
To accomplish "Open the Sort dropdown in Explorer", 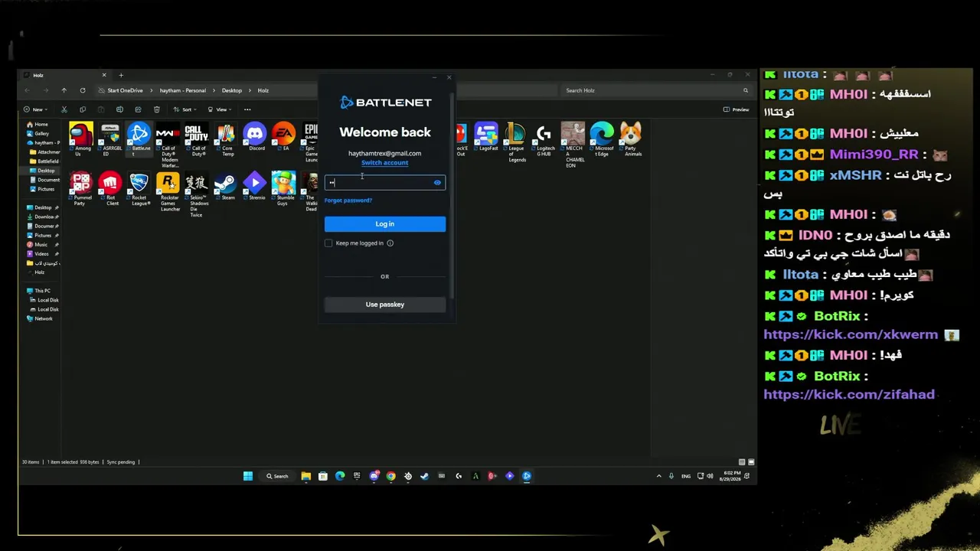I will click(184, 109).
